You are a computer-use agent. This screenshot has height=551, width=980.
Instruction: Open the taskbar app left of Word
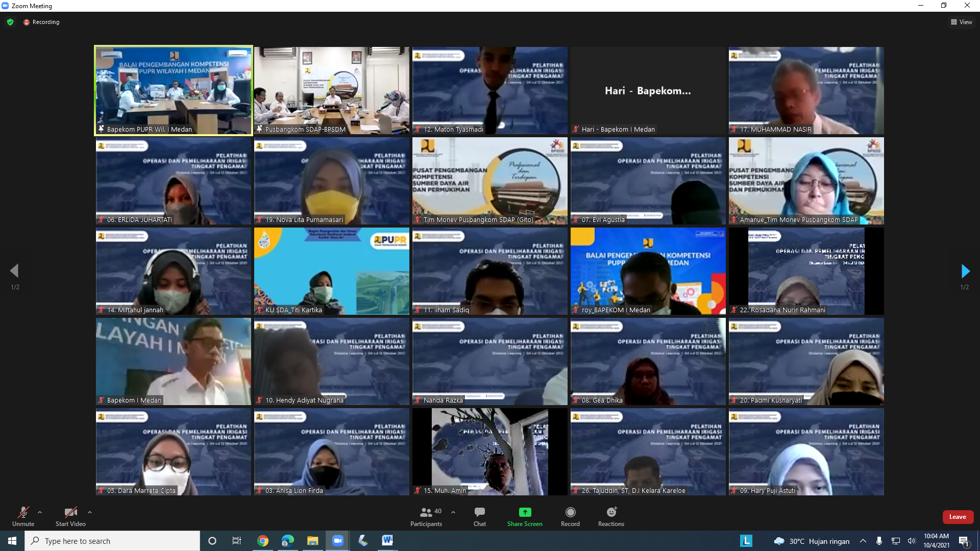(363, 541)
